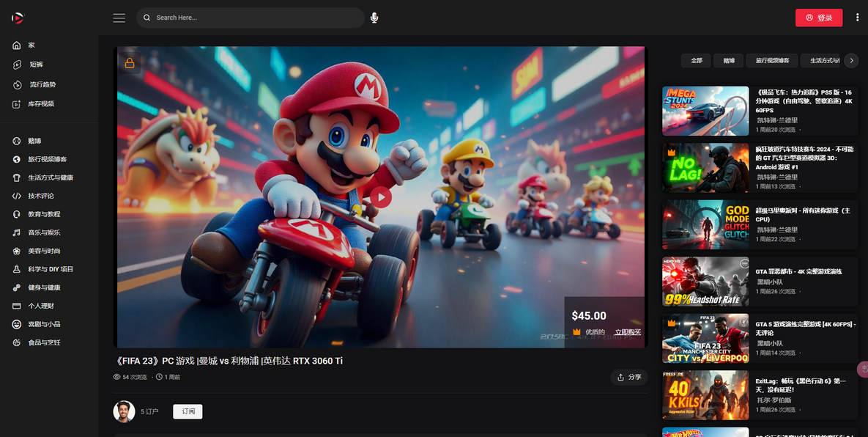Select the 赌博 category icon in sidebar

(17, 142)
